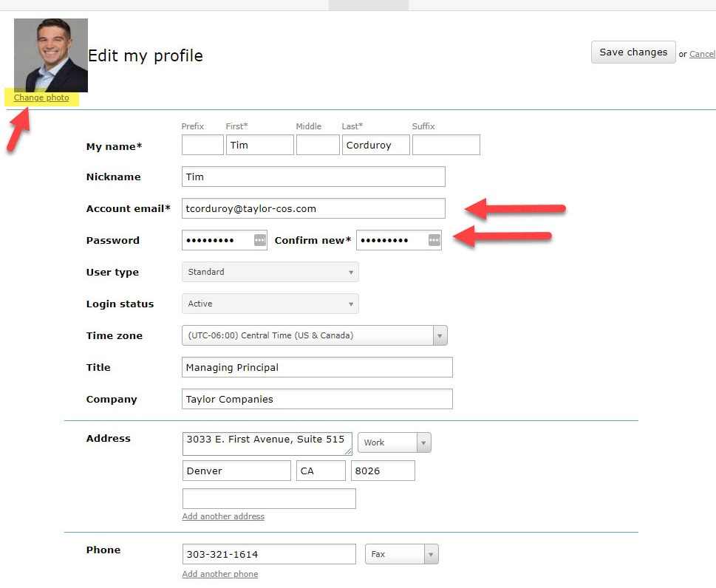Click the zip code field containing 8026

tap(383, 471)
